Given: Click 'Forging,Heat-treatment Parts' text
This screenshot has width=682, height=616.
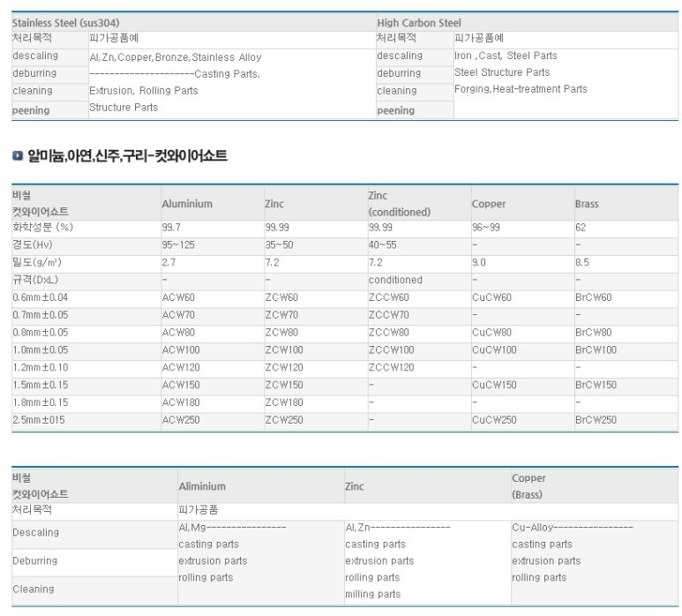Looking at the screenshot, I should (x=521, y=89).
